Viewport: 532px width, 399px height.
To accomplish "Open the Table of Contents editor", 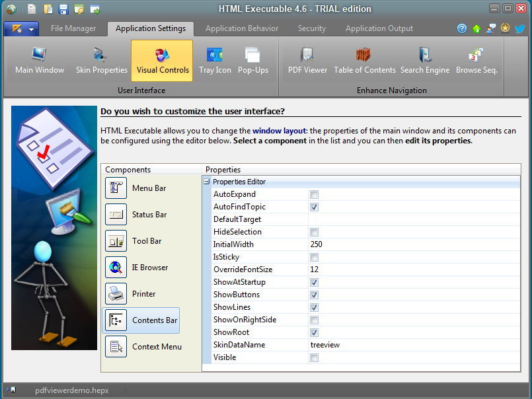I will (364, 61).
